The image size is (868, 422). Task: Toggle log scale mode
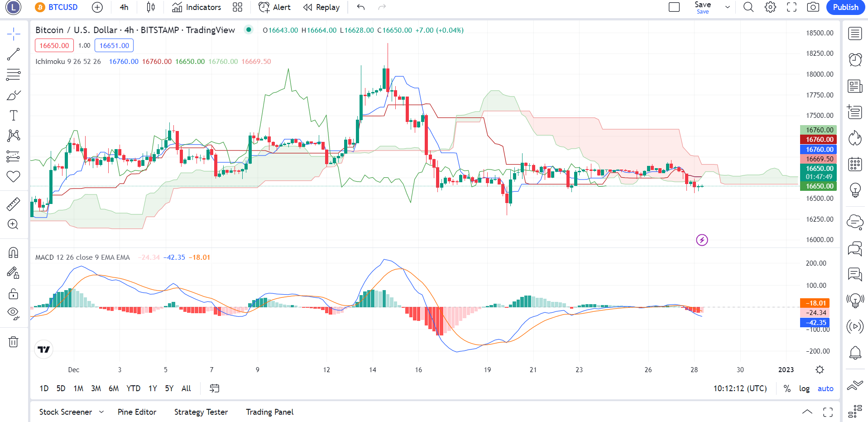tap(804, 388)
